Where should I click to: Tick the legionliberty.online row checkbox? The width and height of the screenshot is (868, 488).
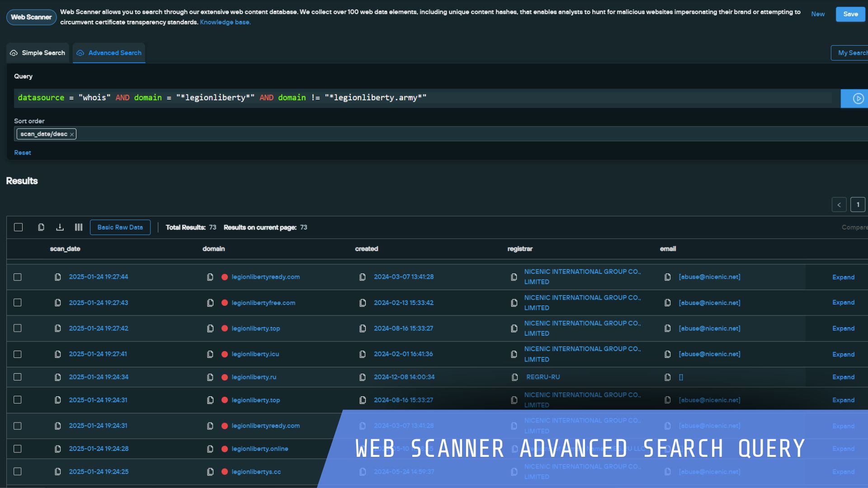[18, 449]
